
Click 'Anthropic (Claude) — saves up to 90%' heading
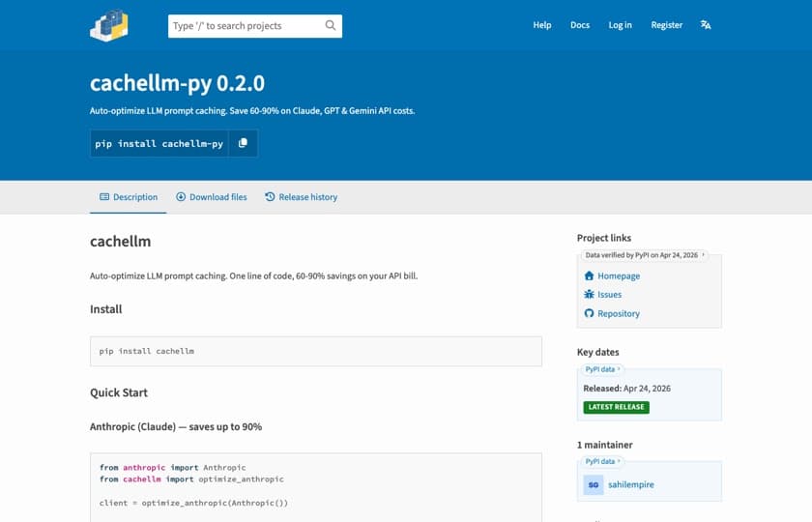(x=176, y=426)
